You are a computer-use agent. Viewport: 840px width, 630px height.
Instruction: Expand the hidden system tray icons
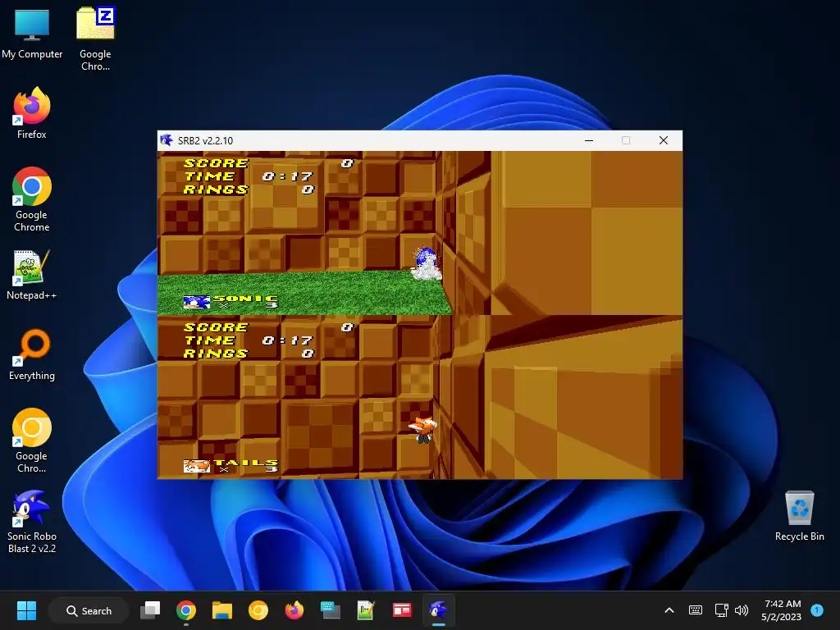669,610
